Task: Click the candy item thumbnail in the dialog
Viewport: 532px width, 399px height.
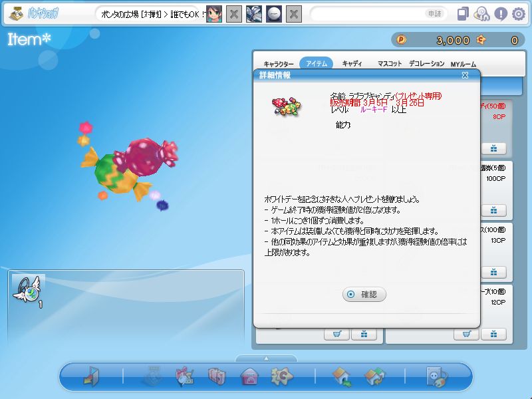Action: (287, 106)
